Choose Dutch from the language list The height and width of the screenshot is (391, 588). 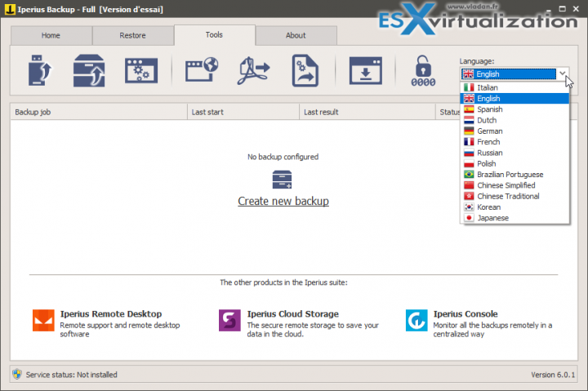tap(514, 120)
